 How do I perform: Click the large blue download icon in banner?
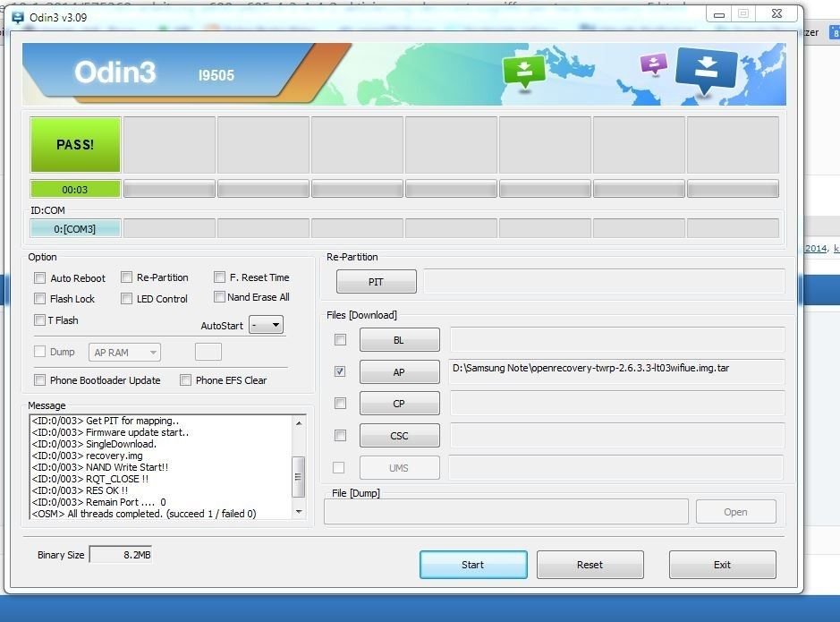706,70
